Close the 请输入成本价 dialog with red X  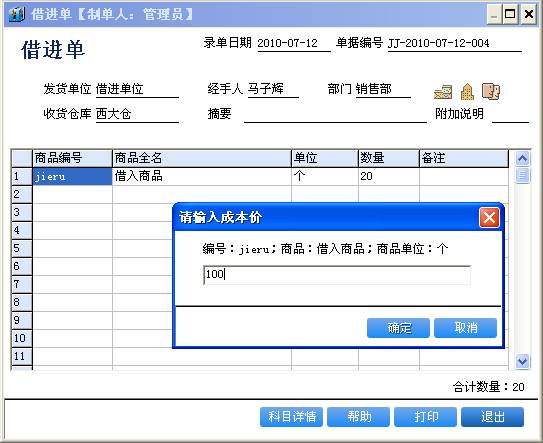[489, 218]
